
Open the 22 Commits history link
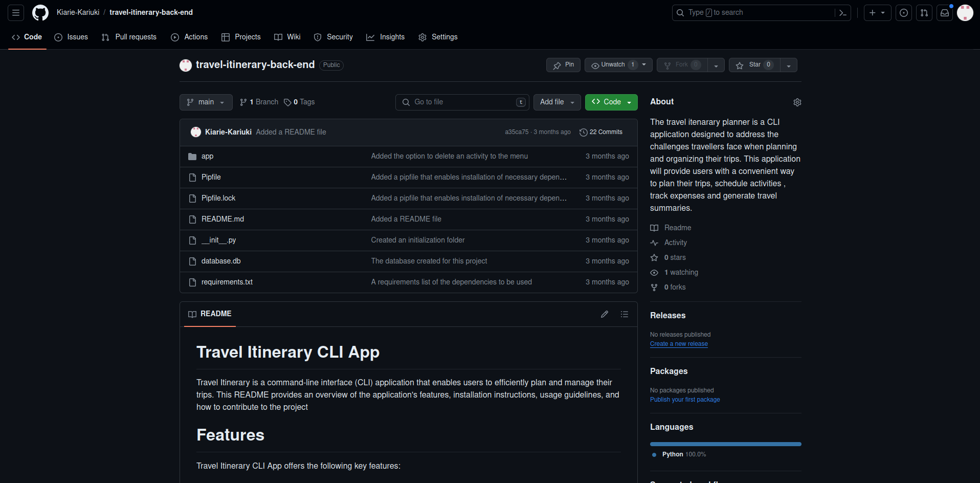(x=601, y=132)
